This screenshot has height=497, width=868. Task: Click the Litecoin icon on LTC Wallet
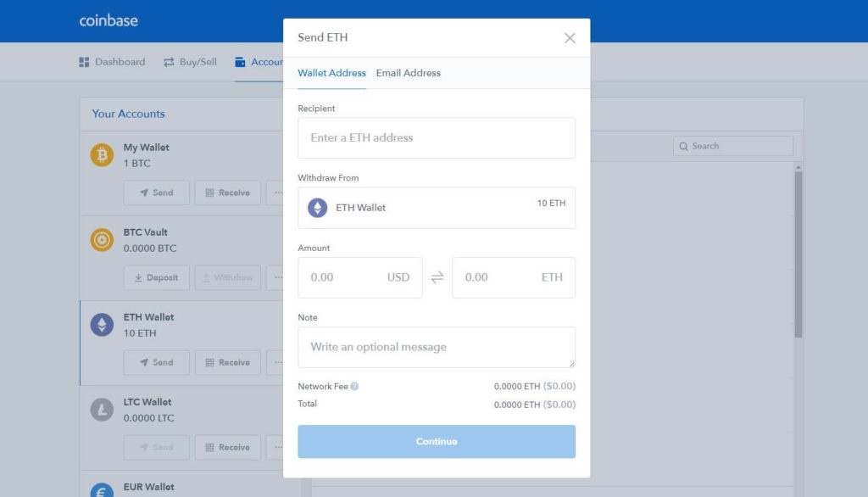(101, 409)
